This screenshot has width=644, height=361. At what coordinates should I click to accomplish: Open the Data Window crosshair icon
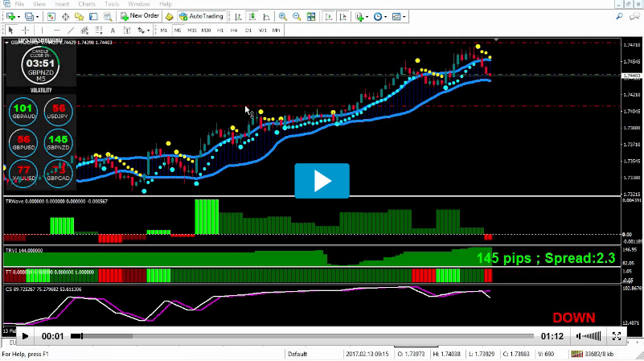[x=65, y=16]
